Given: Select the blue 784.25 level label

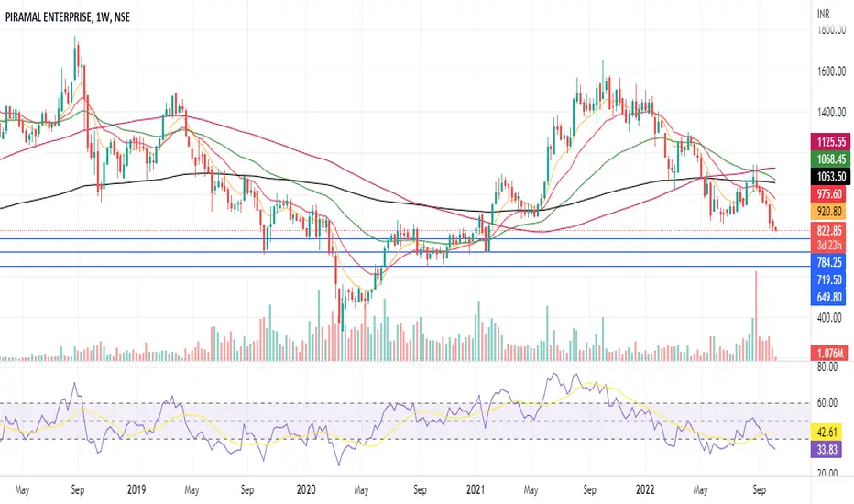Looking at the screenshot, I should tap(828, 263).
